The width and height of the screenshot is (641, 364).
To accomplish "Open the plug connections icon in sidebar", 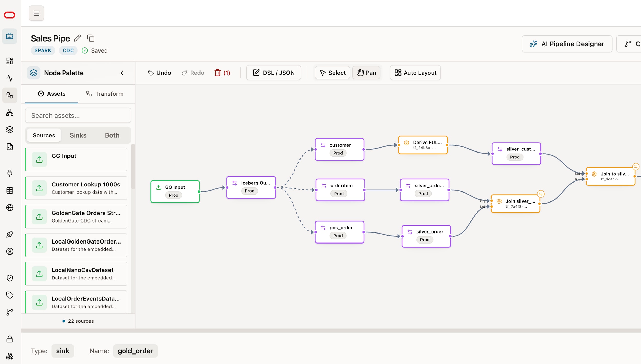I will [10, 173].
